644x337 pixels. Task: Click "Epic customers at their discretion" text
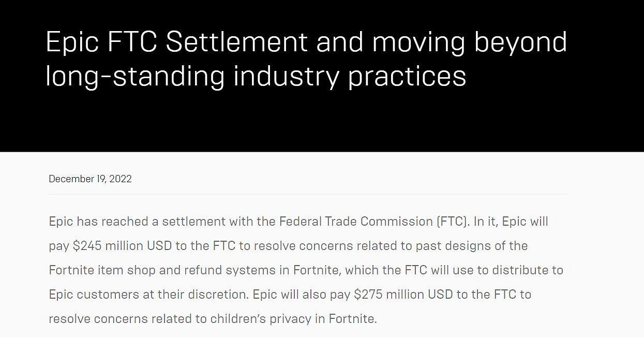[146, 295]
